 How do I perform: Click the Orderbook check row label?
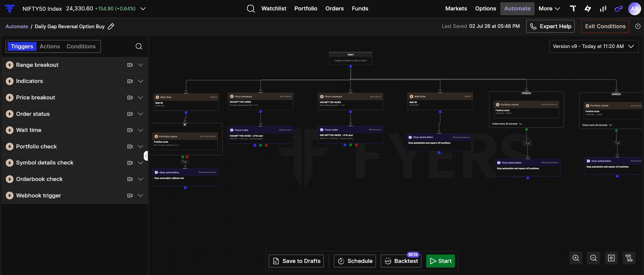[x=39, y=179]
